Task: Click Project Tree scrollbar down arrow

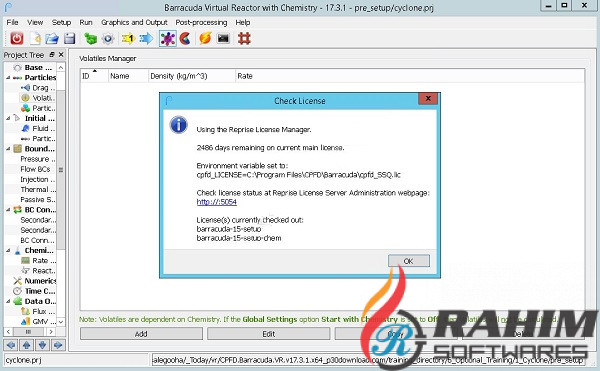Action: click(x=61, y=322)
